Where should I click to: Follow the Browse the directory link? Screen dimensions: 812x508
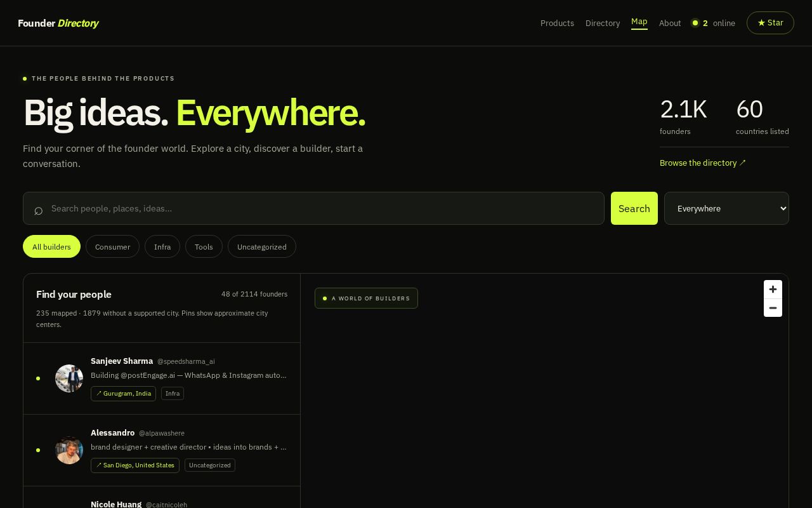click(x=703, y=163)
